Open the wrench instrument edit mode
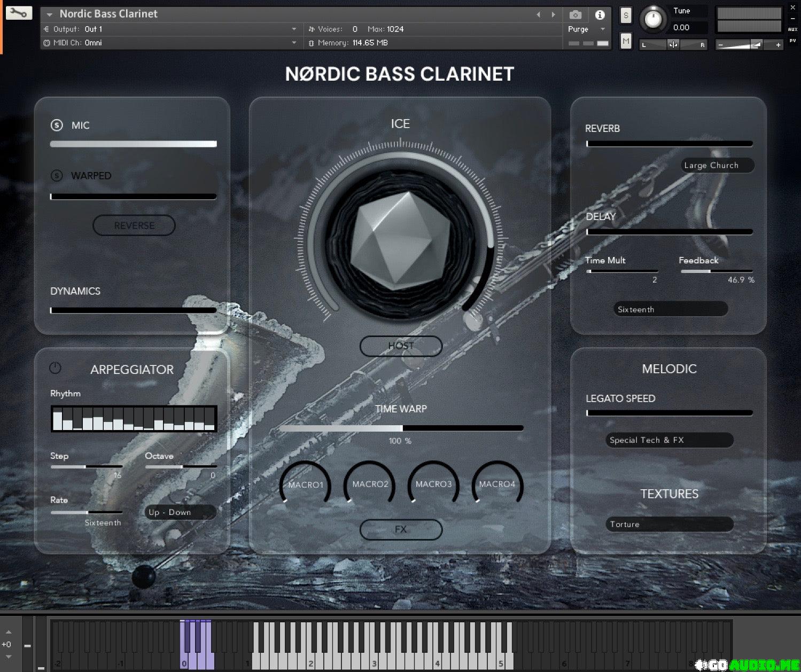Viewport: 801px width, 672px height. [x=19, y=12]
